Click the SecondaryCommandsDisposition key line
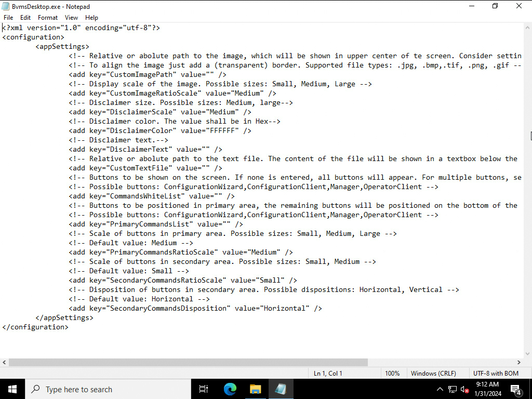 [195, 308]
